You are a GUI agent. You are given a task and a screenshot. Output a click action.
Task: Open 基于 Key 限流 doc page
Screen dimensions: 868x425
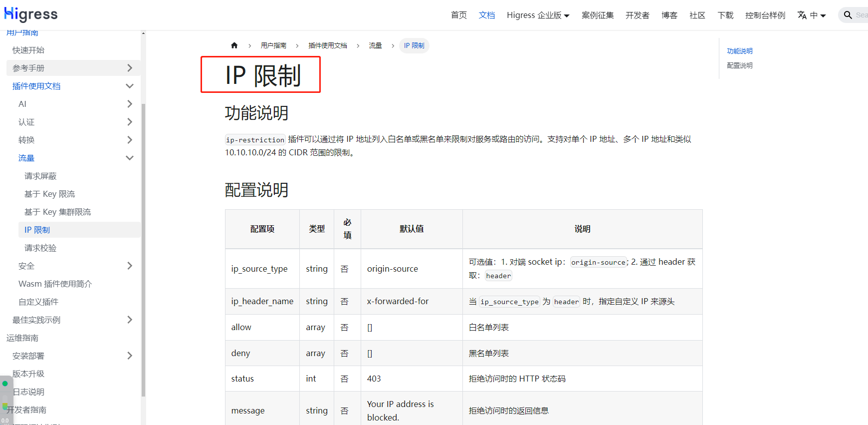pyautogui.click(x=49, y=194)
